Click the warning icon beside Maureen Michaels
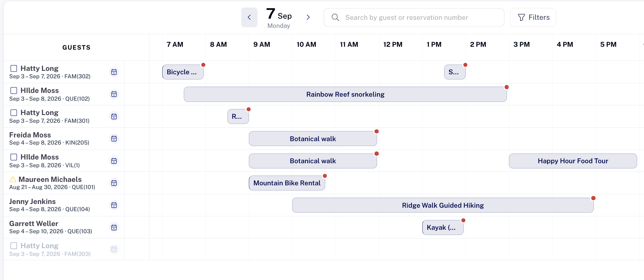The image size is (644, 280). [13, 180]
